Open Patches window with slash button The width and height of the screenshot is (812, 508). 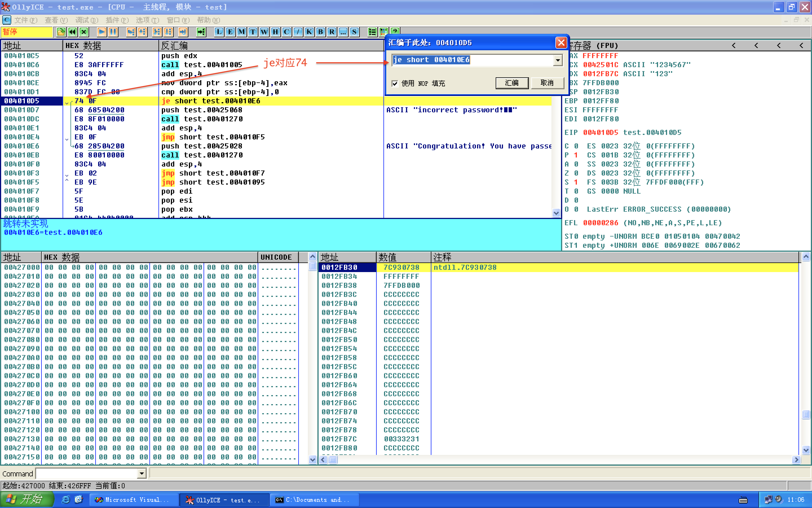click(298, 32)
